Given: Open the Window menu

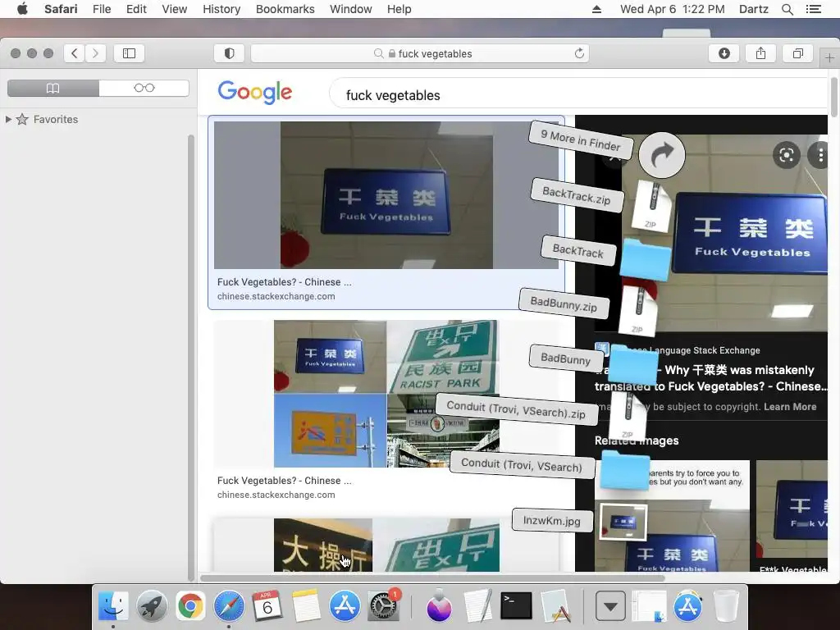Looking at the screenshot, I should click(351, 9).
